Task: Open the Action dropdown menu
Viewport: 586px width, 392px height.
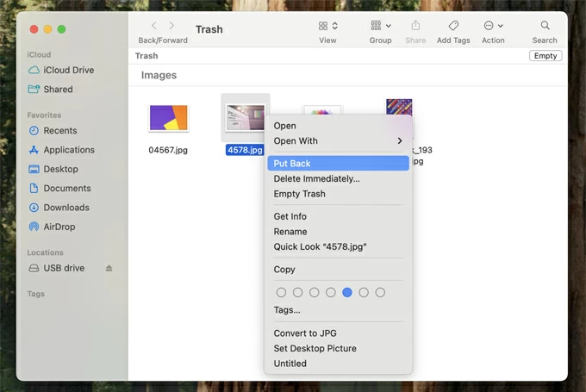Action: (493, 27)
